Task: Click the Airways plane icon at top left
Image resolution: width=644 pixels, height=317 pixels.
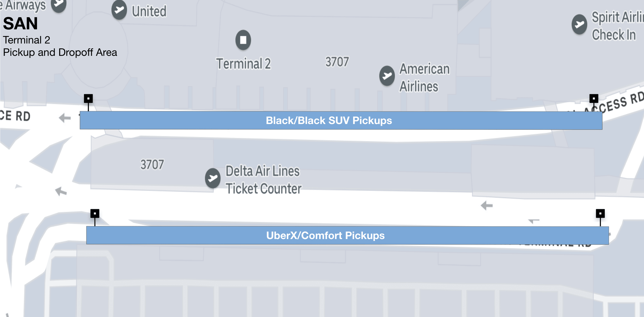Action: [x=59, y=4]
